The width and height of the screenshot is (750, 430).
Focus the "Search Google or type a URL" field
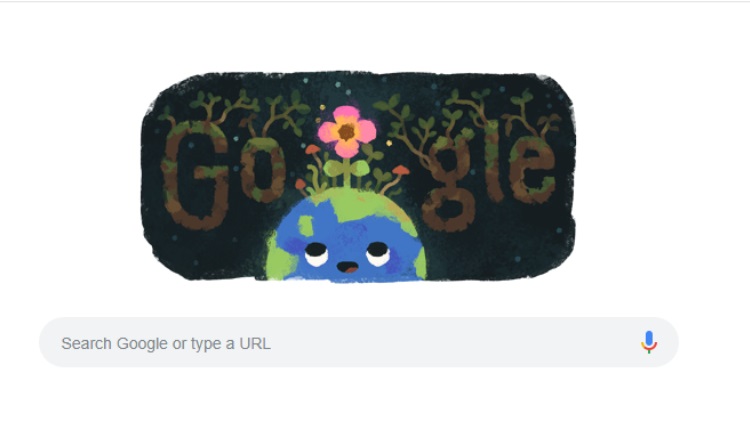pos(358,342)
